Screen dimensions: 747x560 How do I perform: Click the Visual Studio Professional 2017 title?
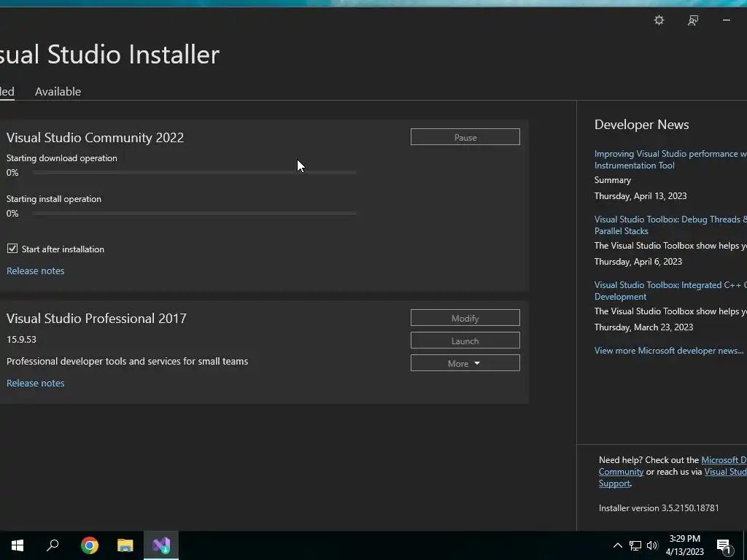pos(96,318)
